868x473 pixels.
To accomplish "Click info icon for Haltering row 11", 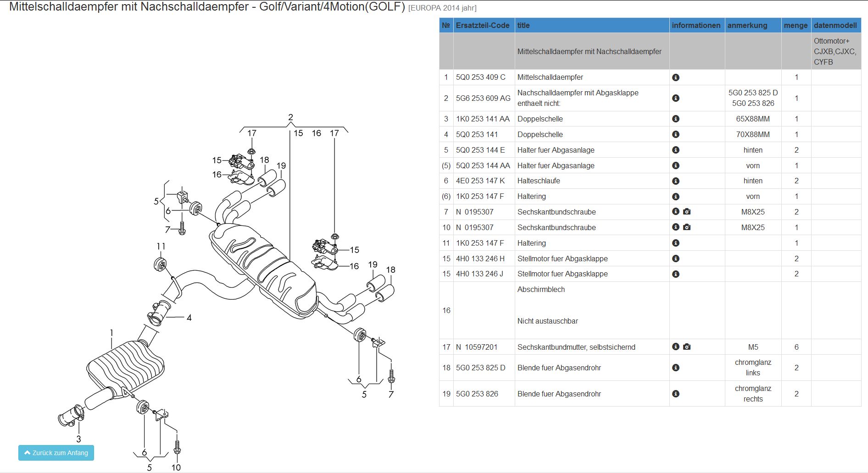I will click(x=675, y=243).
